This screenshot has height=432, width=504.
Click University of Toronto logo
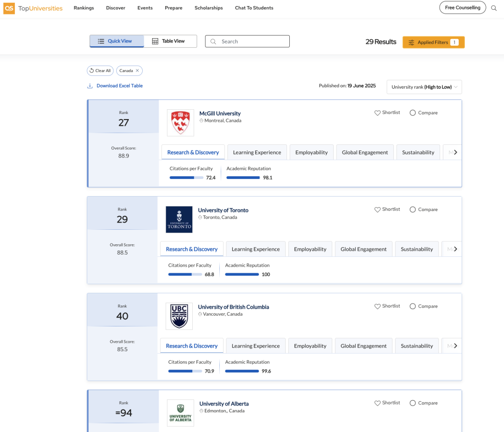(x=179, y=220)
